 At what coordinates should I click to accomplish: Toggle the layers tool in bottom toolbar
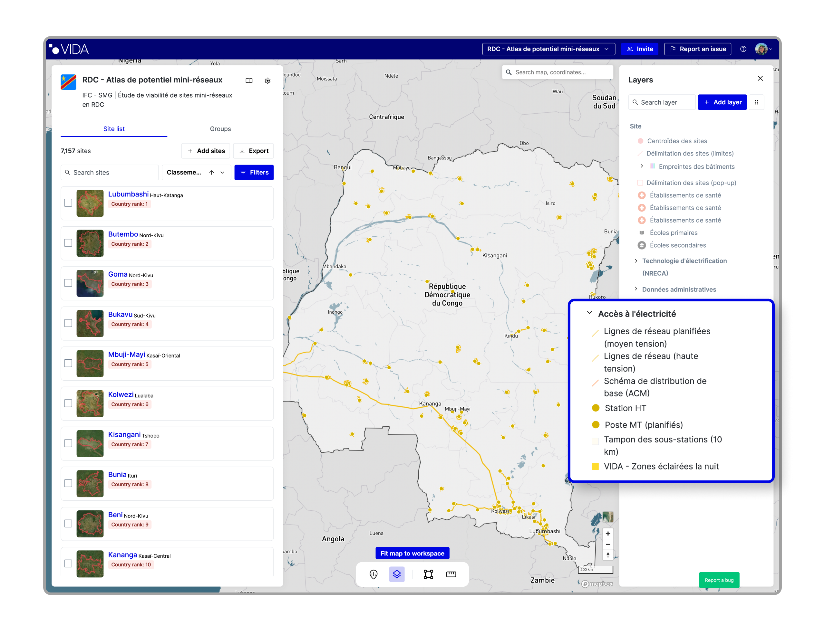[397, 574]
